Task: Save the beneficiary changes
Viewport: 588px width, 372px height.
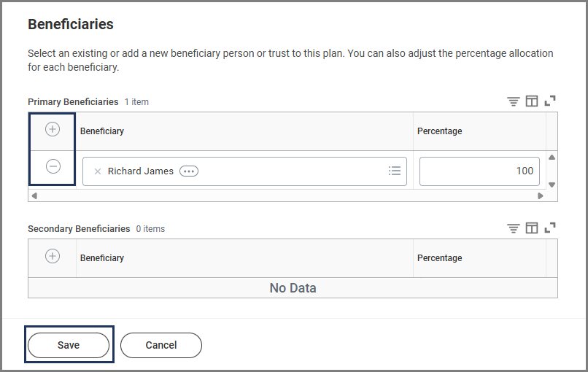Action: 69,345
